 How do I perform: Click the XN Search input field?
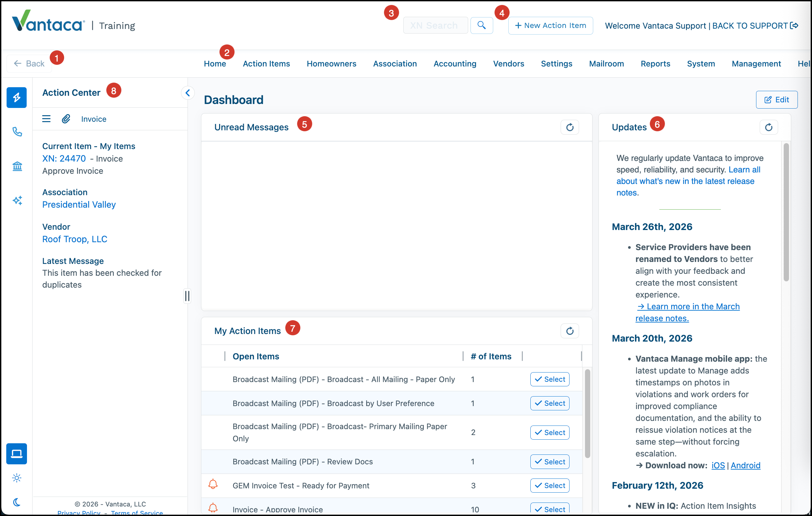coord(435,25)
